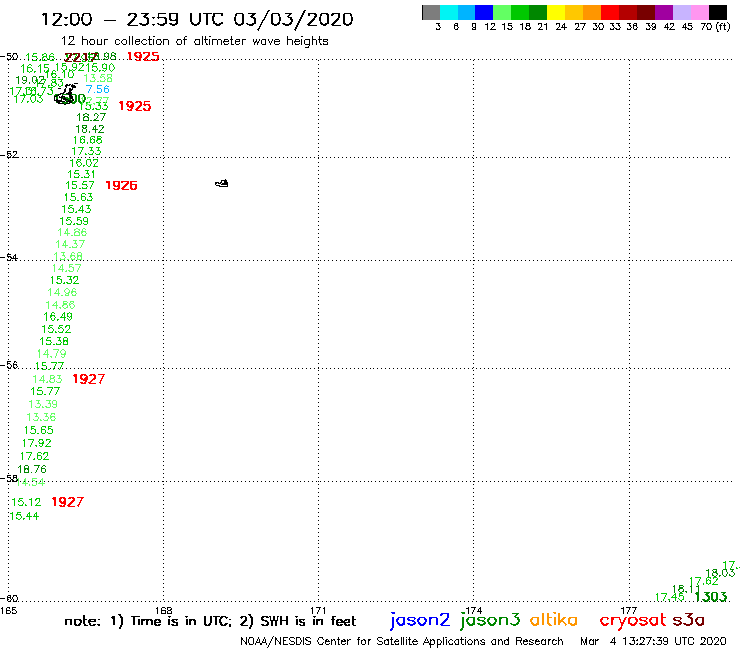Image resolution: width=740 pixels, height=650 pixels.
Task: Select the jason3 satellite label
Action: click(490, 620)
